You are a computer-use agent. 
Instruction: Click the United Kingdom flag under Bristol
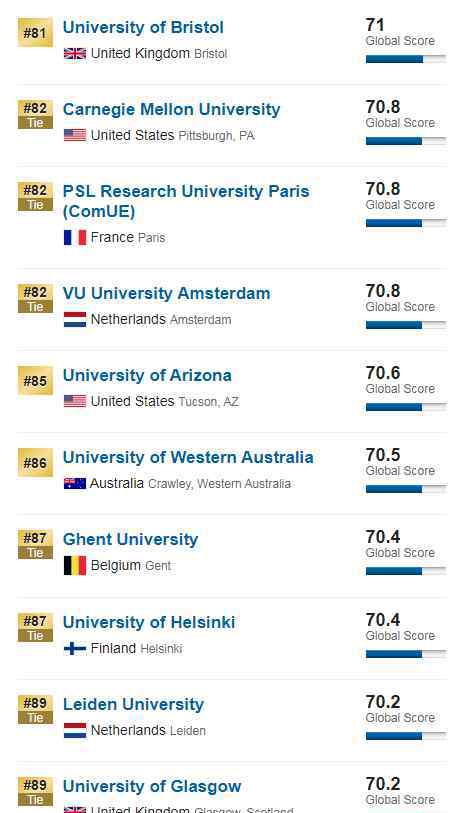coord(75,53)
